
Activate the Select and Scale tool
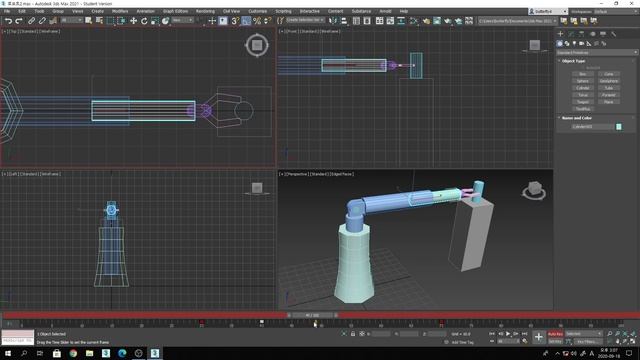tap(155, 20)
